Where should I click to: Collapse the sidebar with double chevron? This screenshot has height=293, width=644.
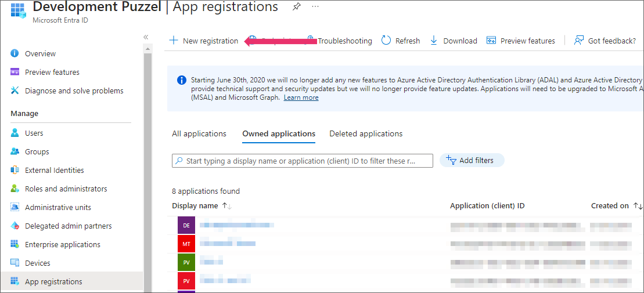(x=146, y=37)
